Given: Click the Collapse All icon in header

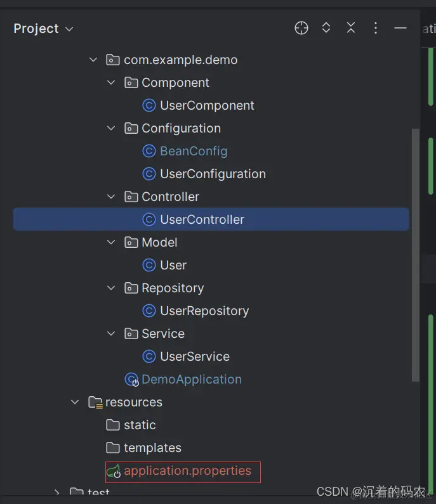Looking at the screenshot, I should 351,28.
